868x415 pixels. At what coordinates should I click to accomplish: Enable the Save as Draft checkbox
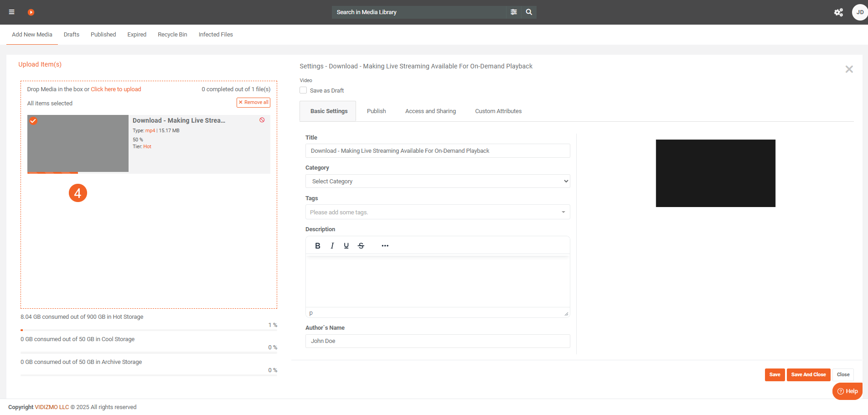point(303,90)
